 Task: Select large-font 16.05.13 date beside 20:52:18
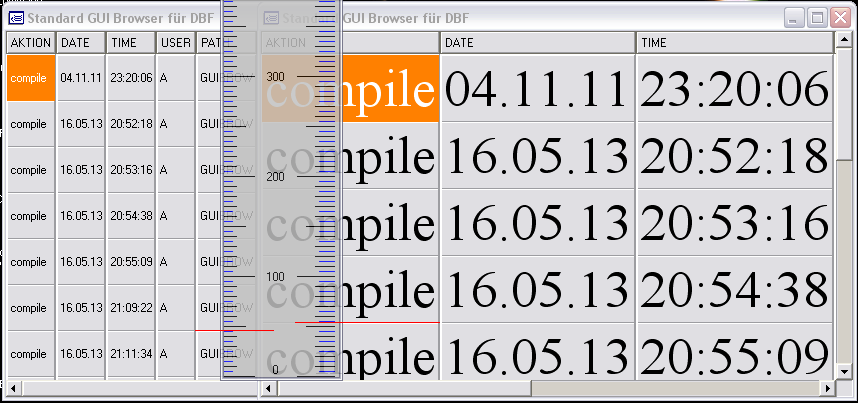coord(537,156)
